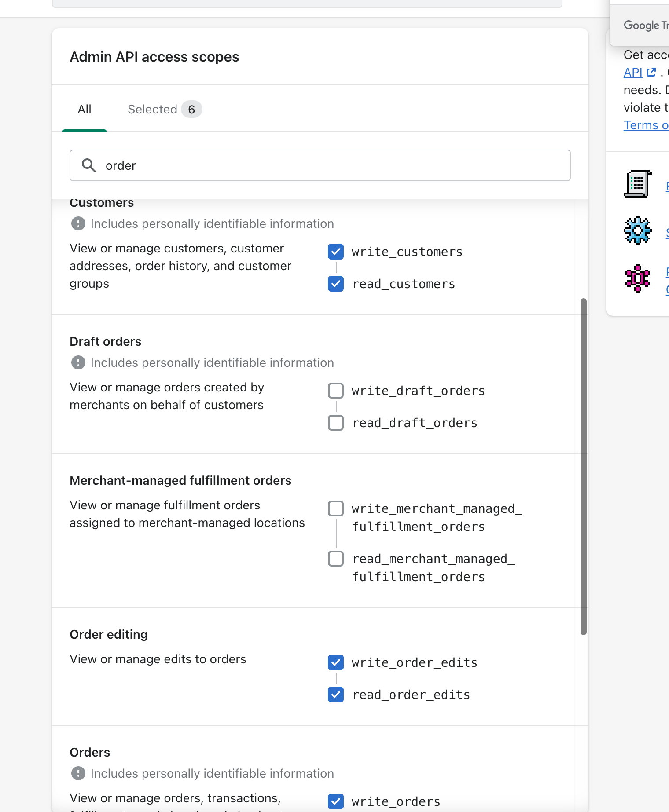
Task: Click the read_order_edits label text
Action: click(x=411, y=695)
